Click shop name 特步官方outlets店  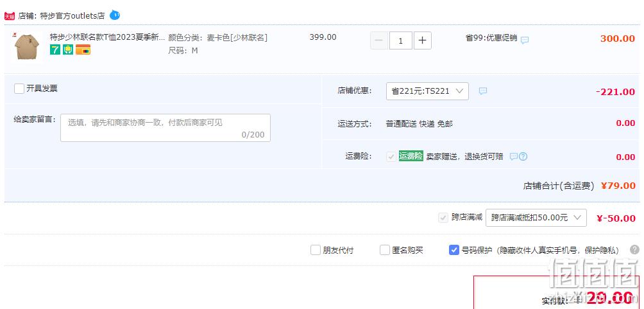pos(72,16)
